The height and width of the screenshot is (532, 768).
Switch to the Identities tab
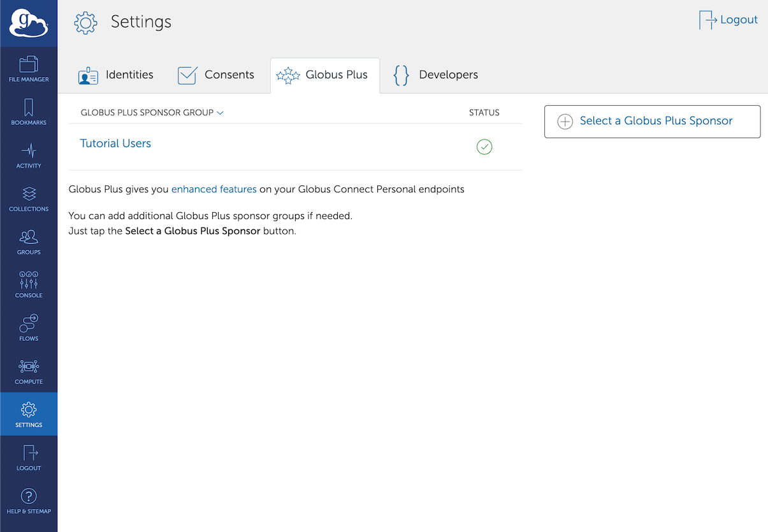(115, 75)
